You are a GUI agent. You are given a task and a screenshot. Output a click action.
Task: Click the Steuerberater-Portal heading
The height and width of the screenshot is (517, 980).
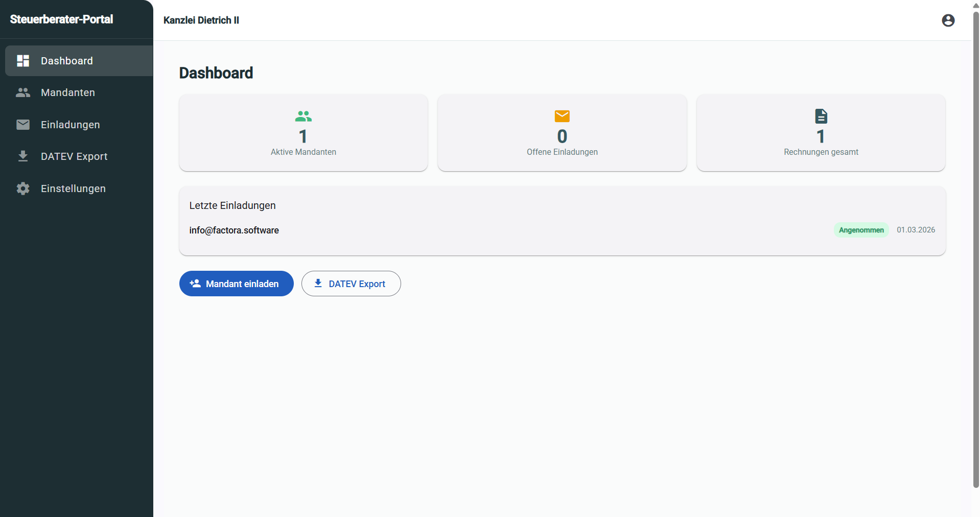point(61,19)
